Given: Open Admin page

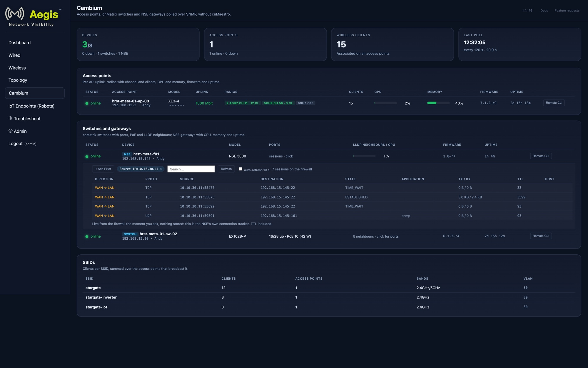Looking at the screenshot, I should pos(20,131).
